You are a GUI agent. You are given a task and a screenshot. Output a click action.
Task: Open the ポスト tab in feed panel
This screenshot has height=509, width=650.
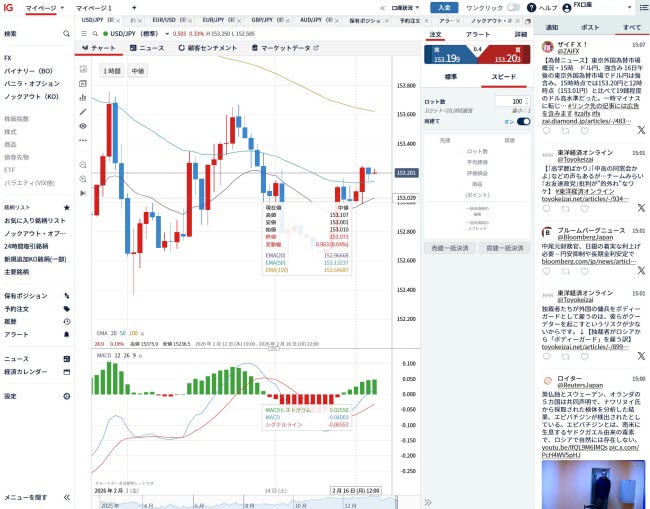[x=590, y=27]
